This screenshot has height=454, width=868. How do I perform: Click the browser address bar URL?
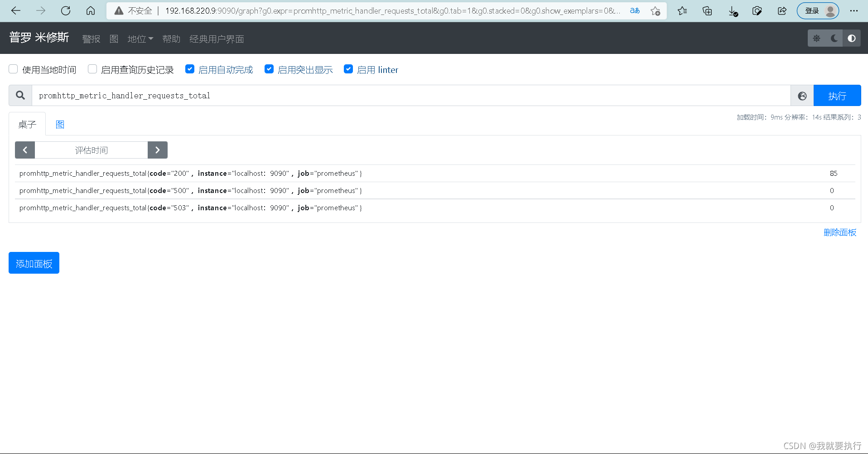coord(392,11)
